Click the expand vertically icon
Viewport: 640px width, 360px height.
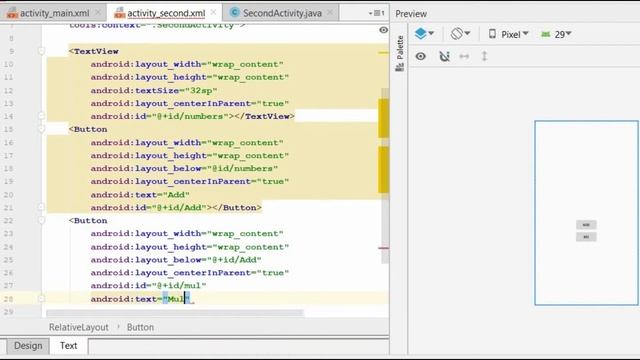coord(484,56)
